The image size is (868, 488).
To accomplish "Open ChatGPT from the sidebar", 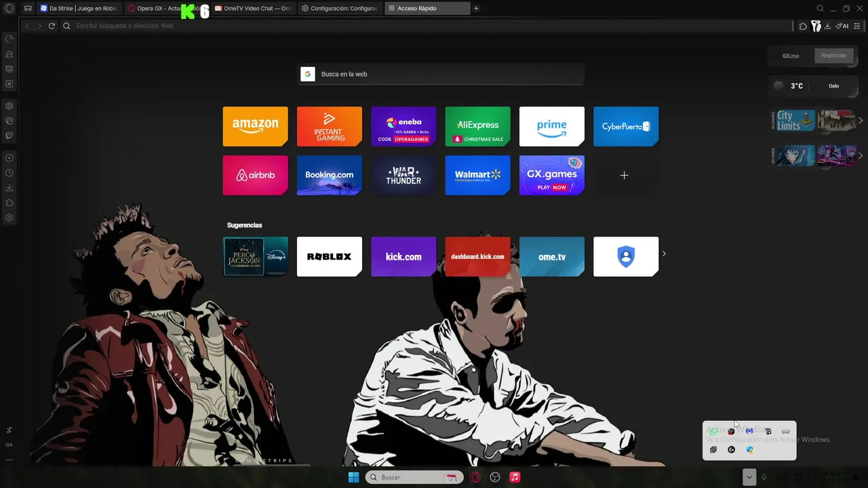I will [9, 106].
